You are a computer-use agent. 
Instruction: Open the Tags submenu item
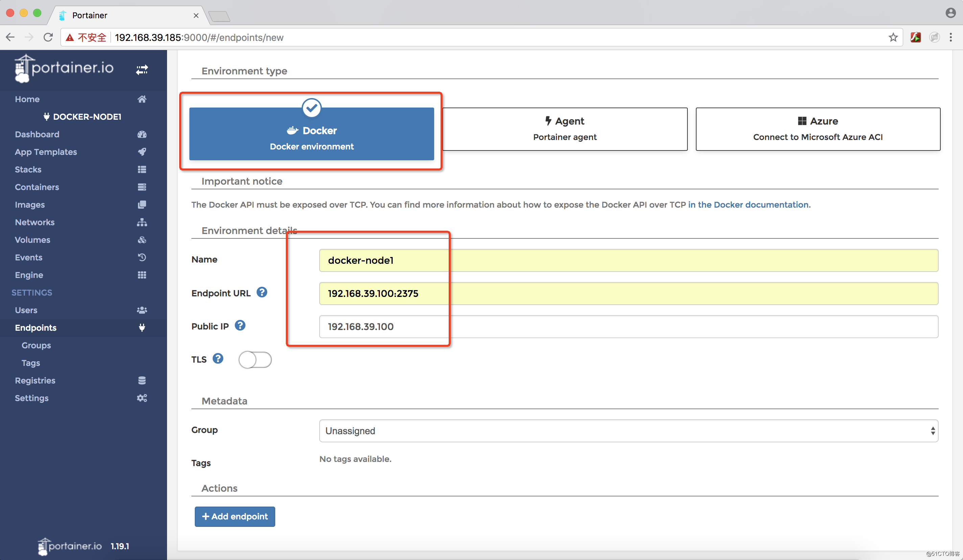click(x=30, y=363)
